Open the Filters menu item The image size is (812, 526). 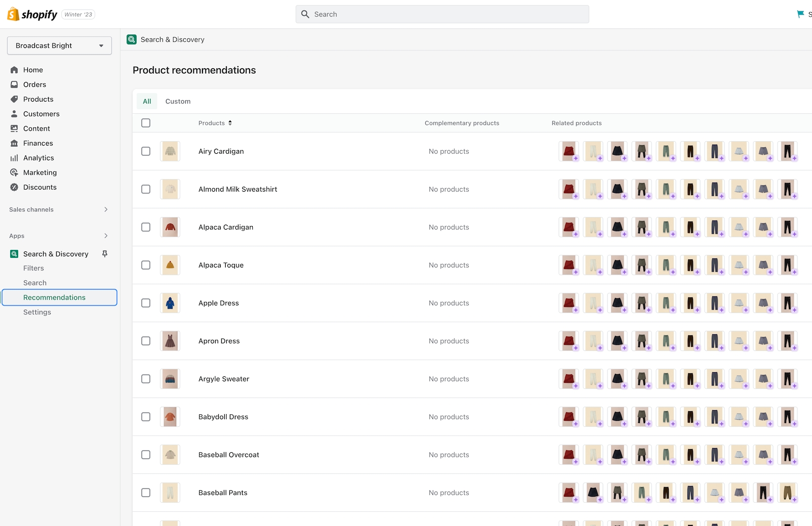click(33, 268)
